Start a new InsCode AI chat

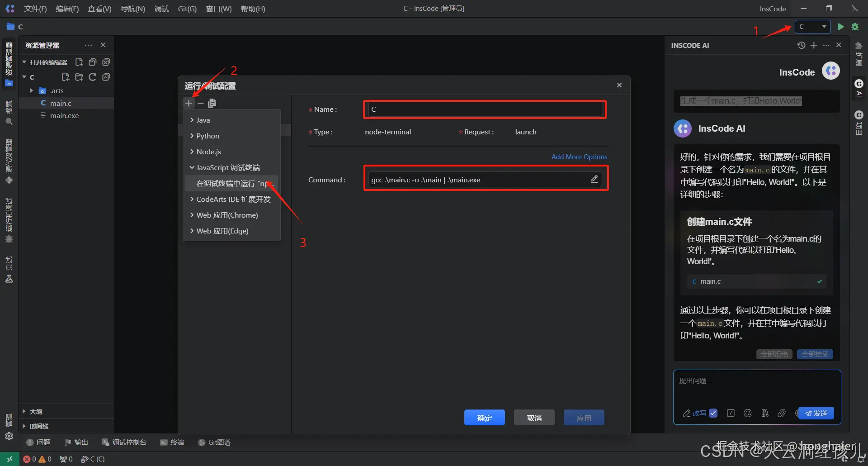tap(814, 45)
